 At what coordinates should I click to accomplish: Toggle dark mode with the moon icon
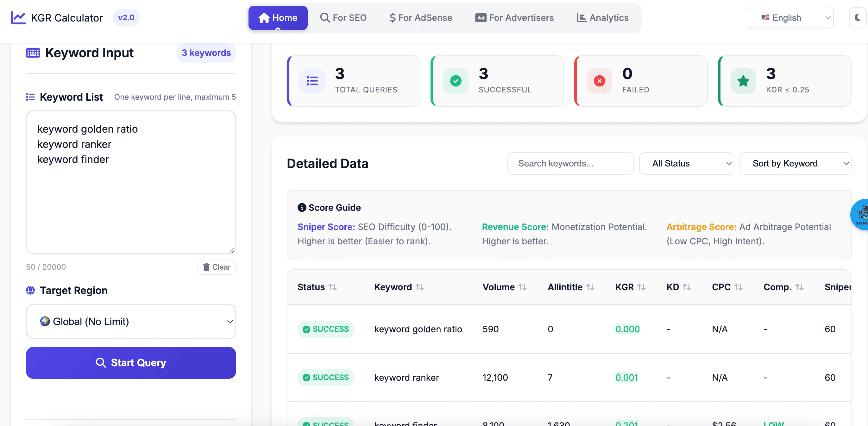tap(858, 17)
